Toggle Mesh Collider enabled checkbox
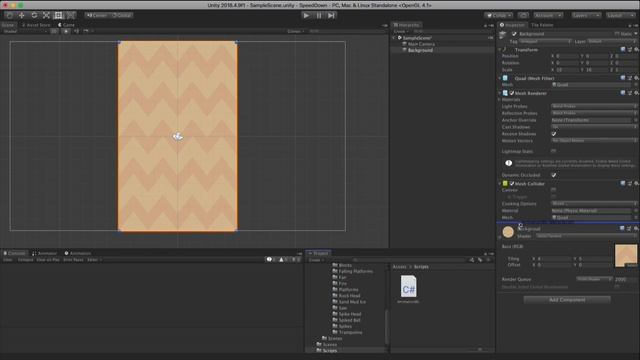 point(512,184)
